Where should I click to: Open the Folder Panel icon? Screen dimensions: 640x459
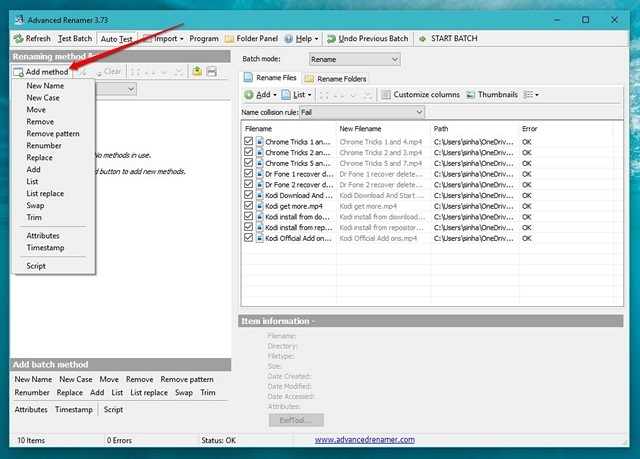click(x=229, y=39)
